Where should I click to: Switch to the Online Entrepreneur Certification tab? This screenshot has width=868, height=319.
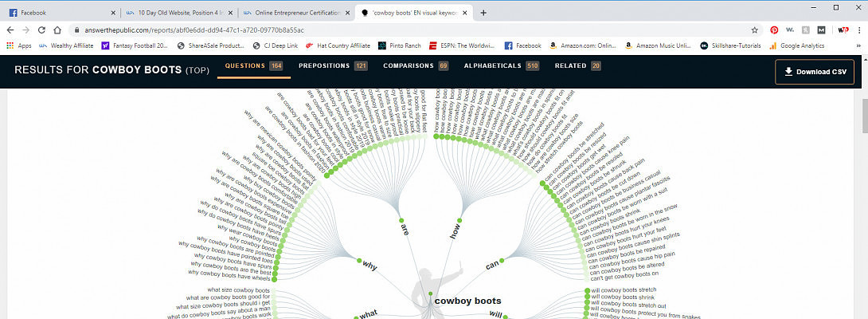point(295,13)
